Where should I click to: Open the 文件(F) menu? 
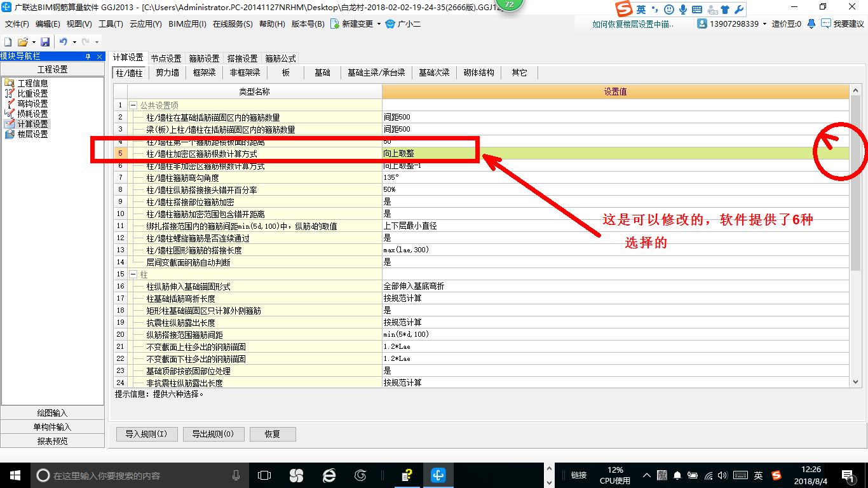click(17, 24)
